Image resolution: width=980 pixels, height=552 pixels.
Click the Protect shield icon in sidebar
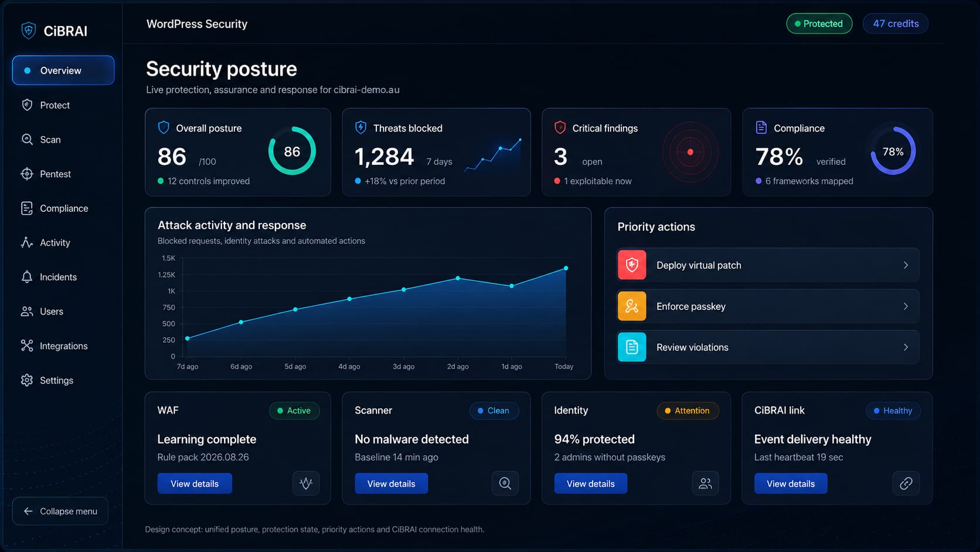pyautogui.click(x=27, y=105)
